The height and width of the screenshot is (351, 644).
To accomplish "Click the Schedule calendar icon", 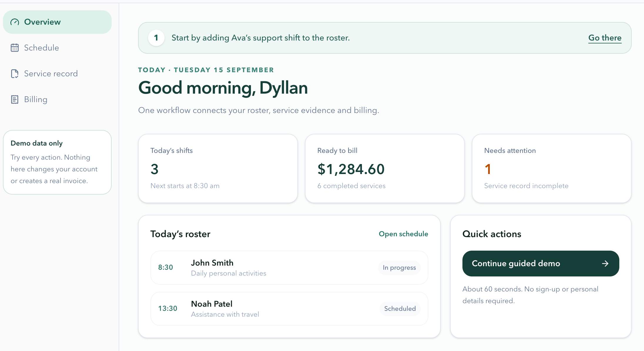I will (x=15, y=48).
